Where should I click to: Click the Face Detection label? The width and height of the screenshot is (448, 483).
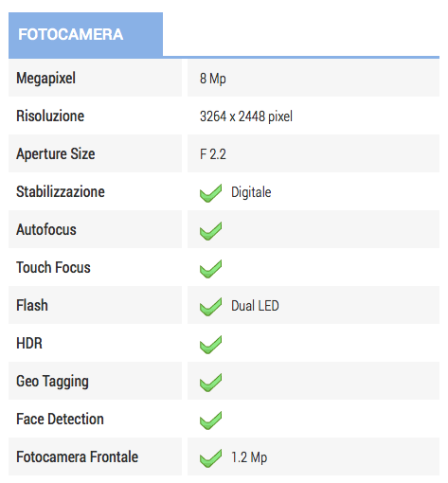pos(60,420)
